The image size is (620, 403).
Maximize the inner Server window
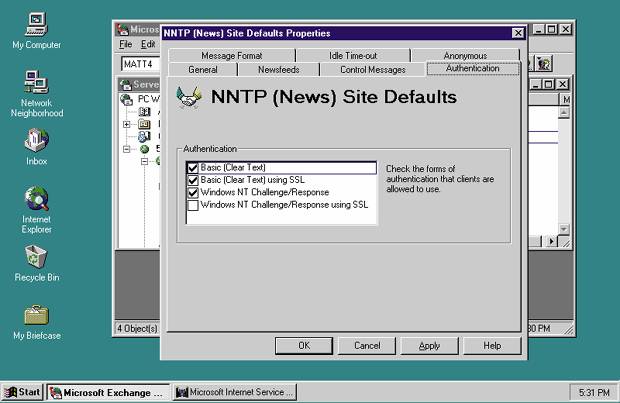click(x=549, y=84)
